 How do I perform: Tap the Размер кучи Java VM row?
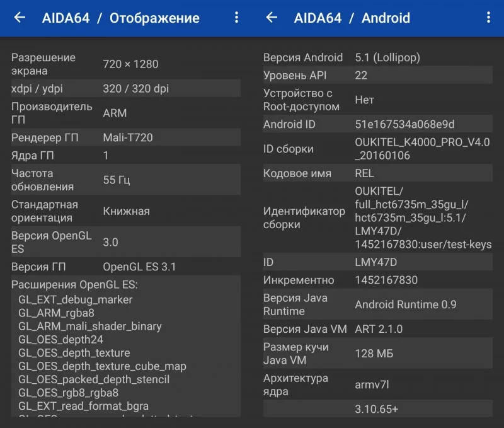click(x=377, y=354)
